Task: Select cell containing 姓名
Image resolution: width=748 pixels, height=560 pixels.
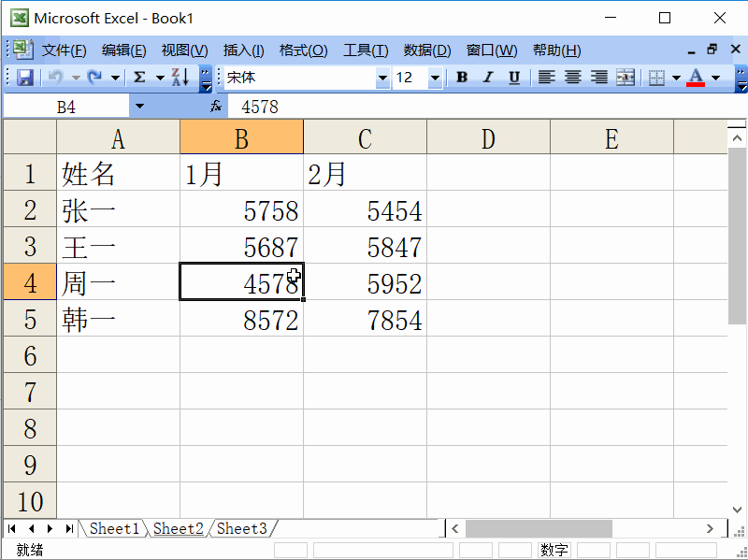Action: coord(119,173)
